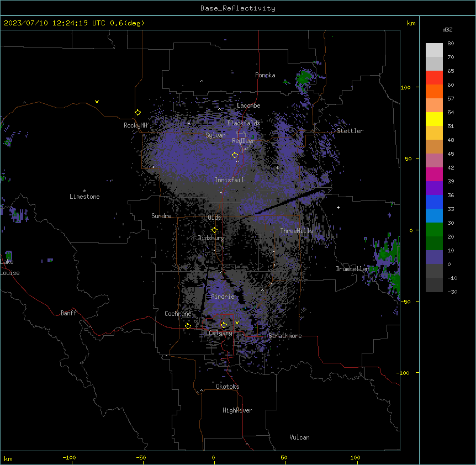The width and height of the screenshot is (476, 465).
Task: Click the Lacombe city label
Action: click(248, 105)
